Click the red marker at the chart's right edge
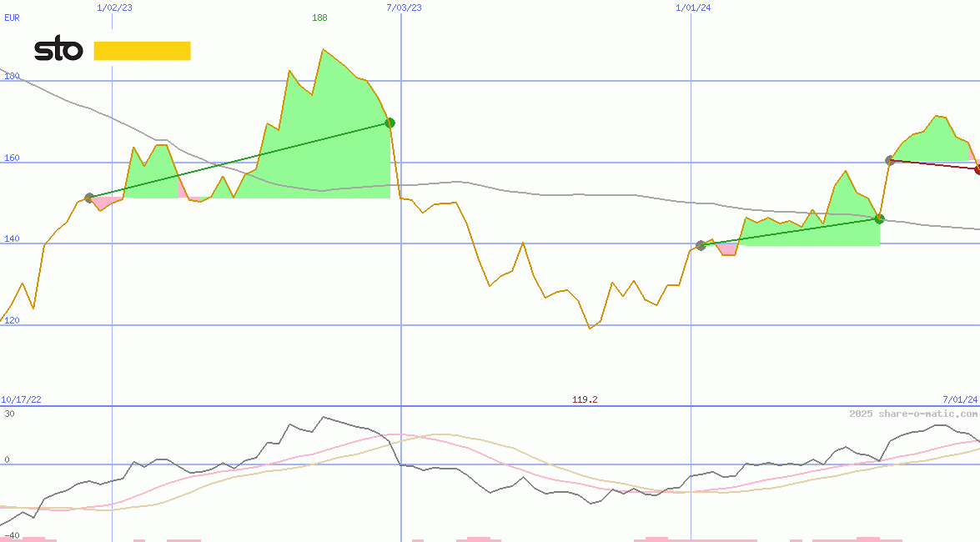This screenshot has width=980, height=542. [x=977, y=169]
